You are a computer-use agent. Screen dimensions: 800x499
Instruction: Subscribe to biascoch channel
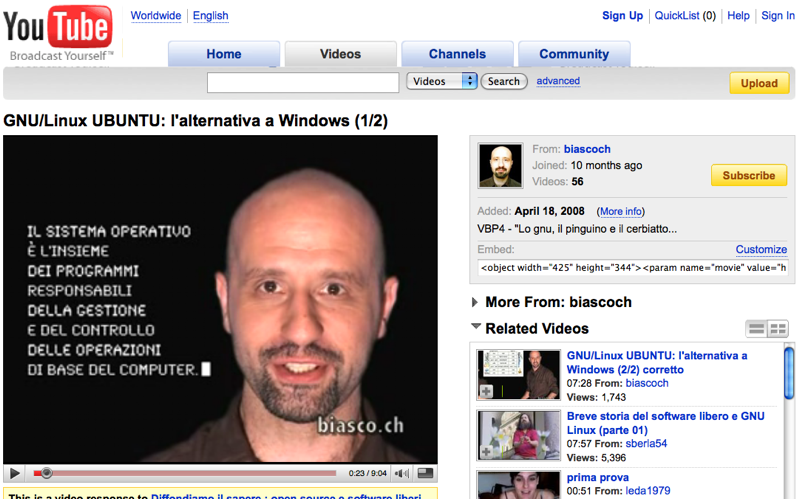pyautogui.click(x=748, y=176)
